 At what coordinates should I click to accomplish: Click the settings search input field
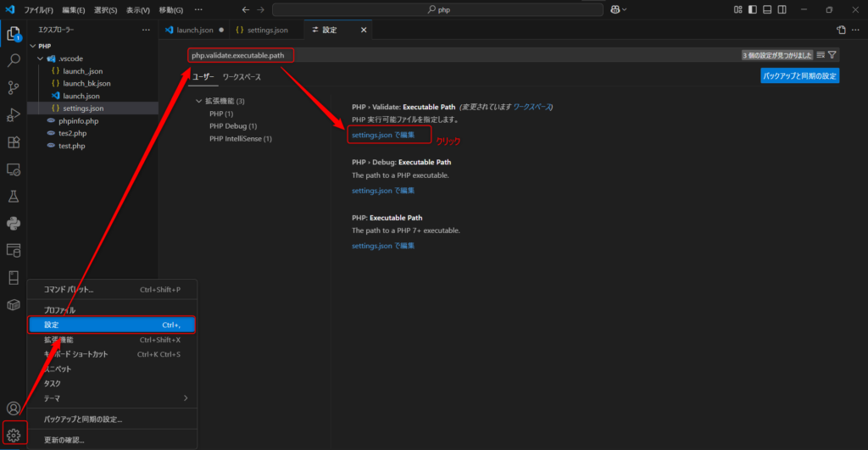pos(513,55)
